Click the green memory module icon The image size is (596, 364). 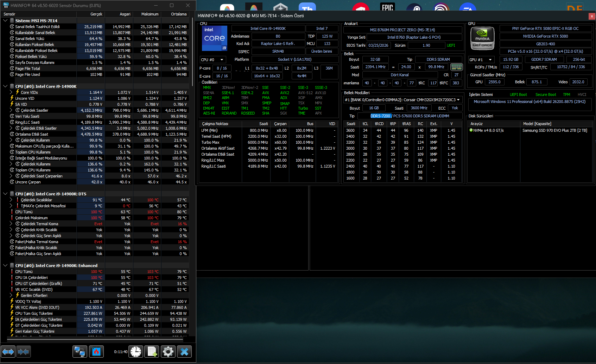(x=456, y=67)
